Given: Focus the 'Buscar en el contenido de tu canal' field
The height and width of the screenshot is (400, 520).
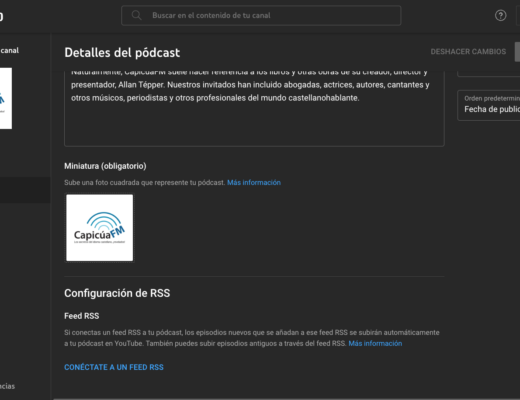Looking at the screenshot, I should pos(261,15).
